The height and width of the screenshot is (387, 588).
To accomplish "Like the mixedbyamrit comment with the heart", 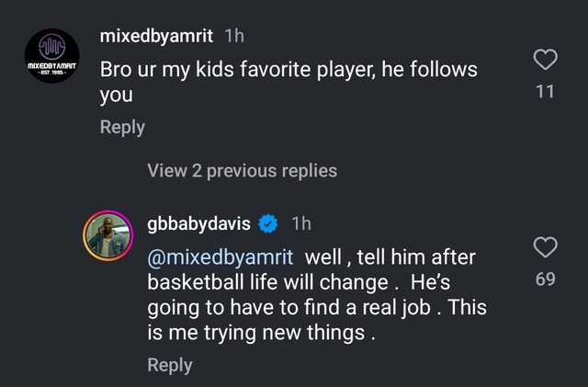I will 545,60.
